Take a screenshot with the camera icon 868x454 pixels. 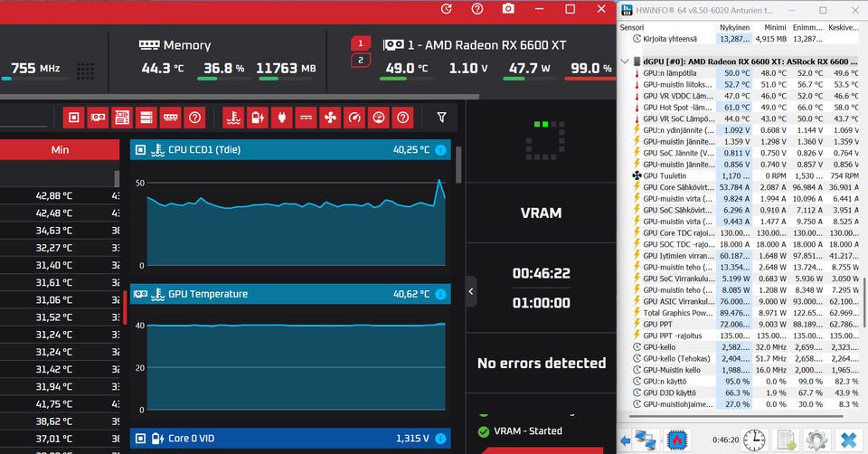[x=507, y=9]
